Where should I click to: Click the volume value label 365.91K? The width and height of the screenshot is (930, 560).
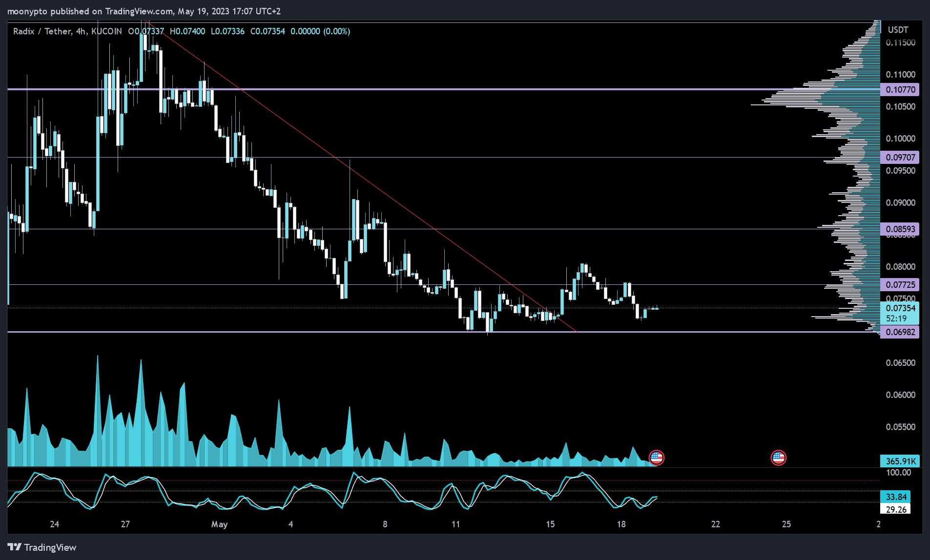point(900,461)
